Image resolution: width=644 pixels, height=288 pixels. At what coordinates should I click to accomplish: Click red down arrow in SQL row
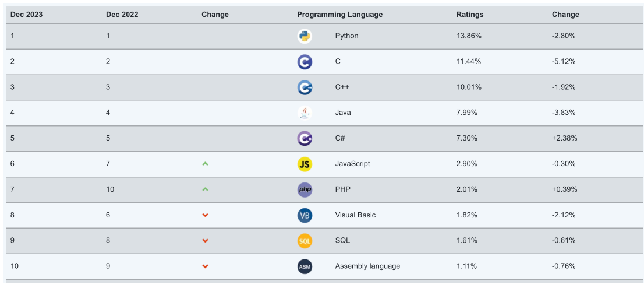[205, 241]
